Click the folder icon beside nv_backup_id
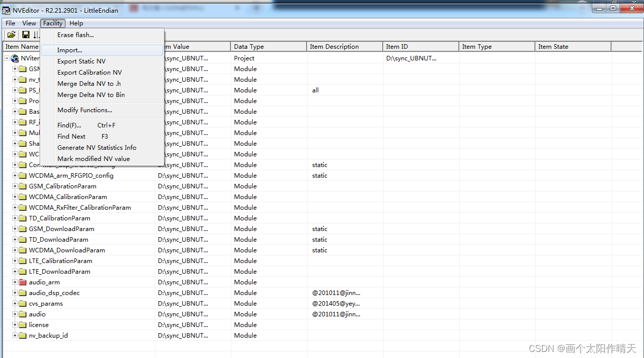 coord(22,336)
